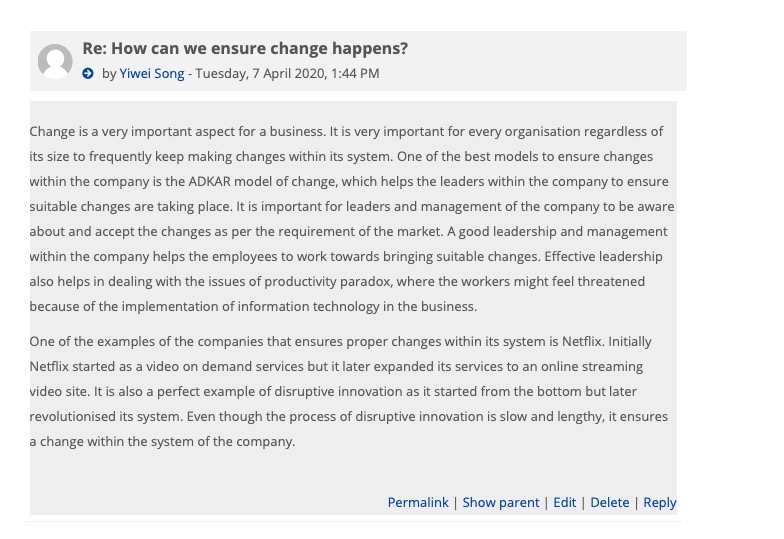
Task: Click the word "by" before author name
Action: pos(109,73)
